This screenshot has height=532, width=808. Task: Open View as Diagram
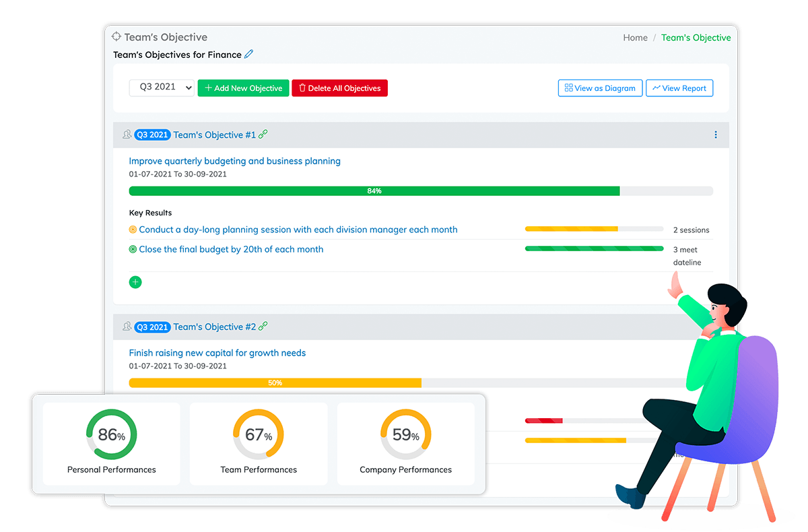point(600,88)
